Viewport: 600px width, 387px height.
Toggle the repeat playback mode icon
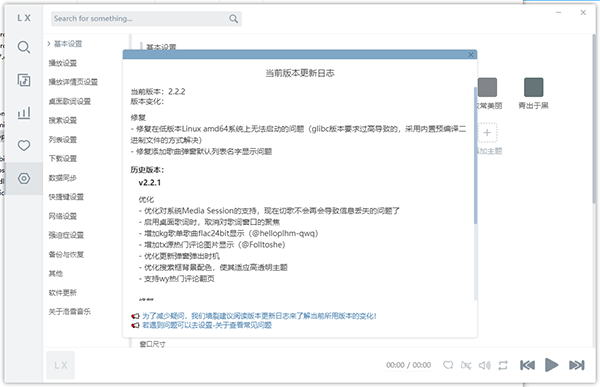click(503, 365)
